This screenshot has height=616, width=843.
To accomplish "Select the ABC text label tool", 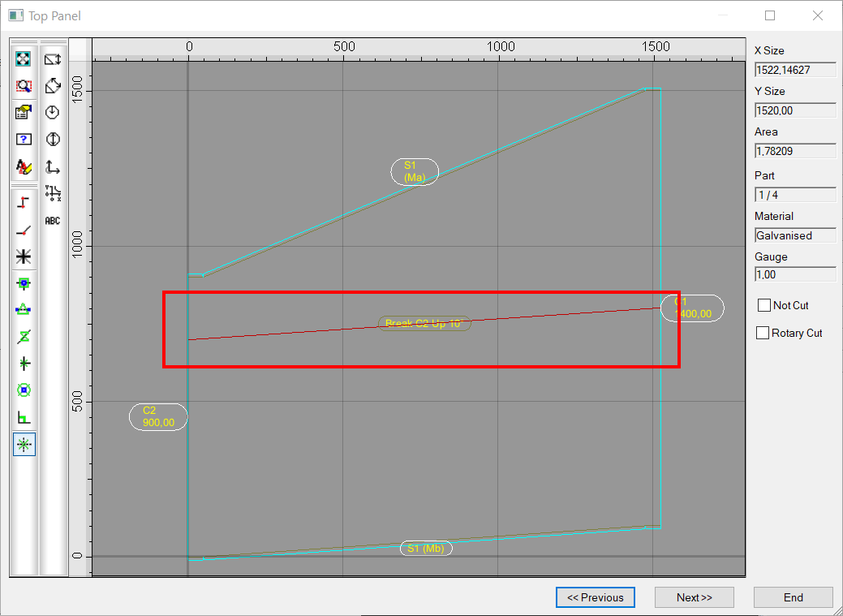I will point(53,221).
